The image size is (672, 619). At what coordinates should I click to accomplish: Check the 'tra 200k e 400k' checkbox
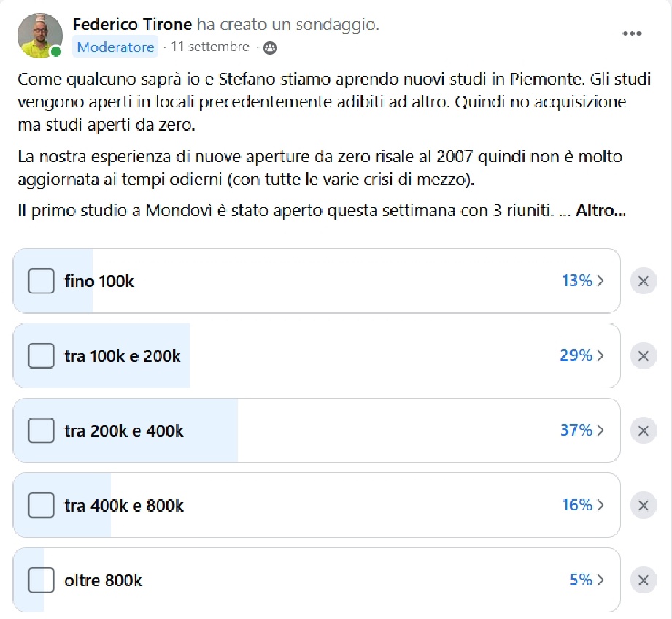[x=41, y=431]
